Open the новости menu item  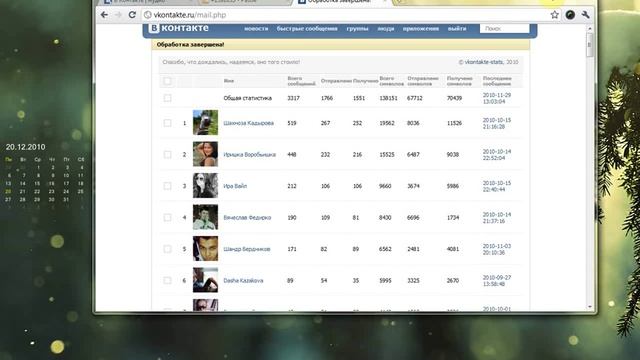tap(256, 29)
